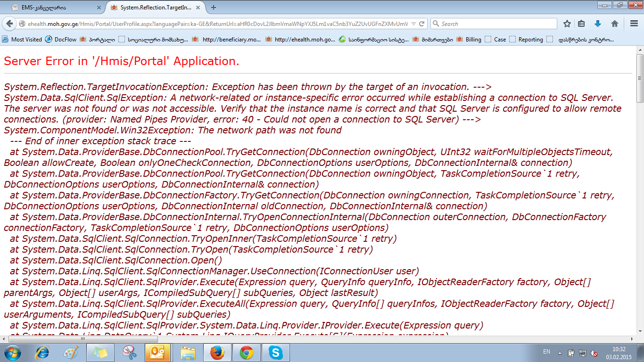
Task: Click the Back arrow in Firefox
Action: click(9, 24)
